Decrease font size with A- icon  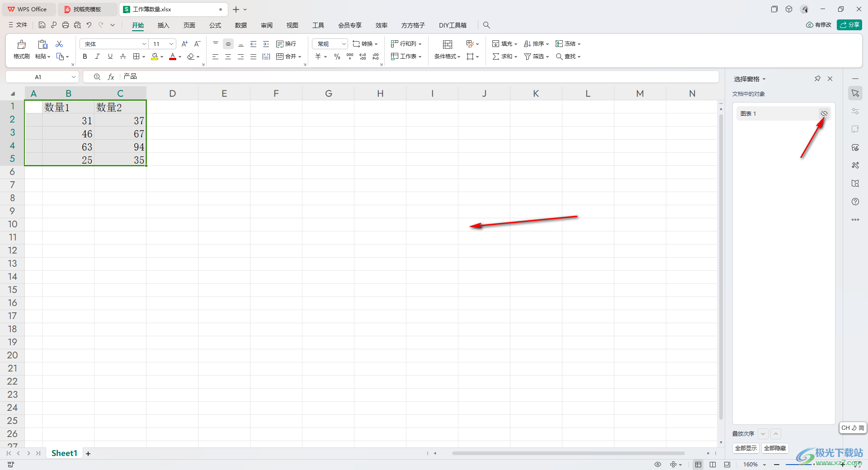(197, 44)
